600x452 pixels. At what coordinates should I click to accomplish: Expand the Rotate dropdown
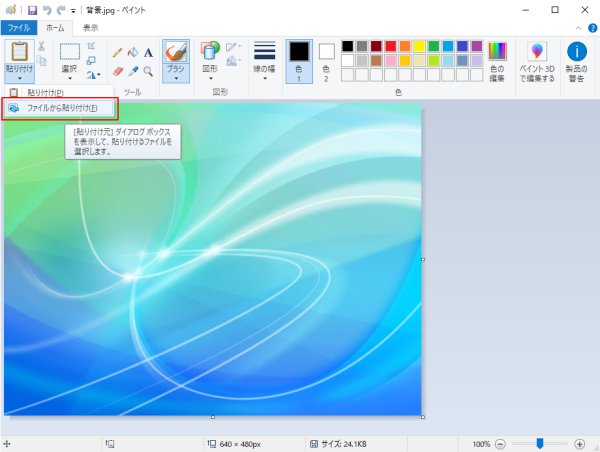coord(92,75)
